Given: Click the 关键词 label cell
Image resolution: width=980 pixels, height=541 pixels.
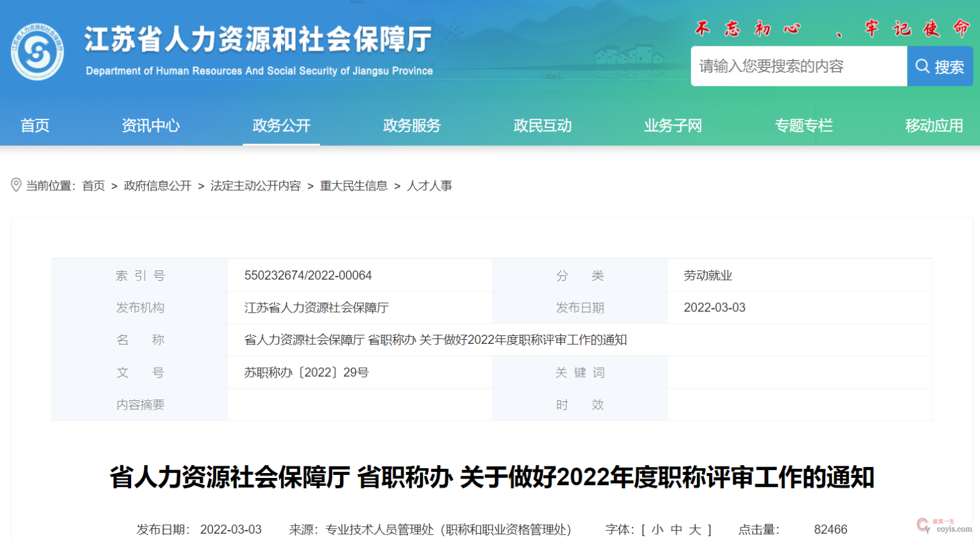Looking at the screenshot, I should pyautogui.click(x=579, y=372).
